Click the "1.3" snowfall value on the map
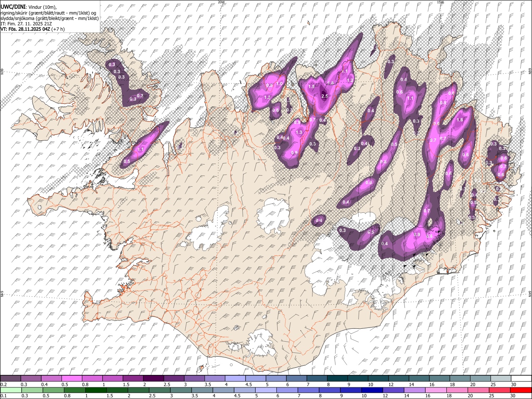This screenshot has height=399, width=532. tap(299, 132)
